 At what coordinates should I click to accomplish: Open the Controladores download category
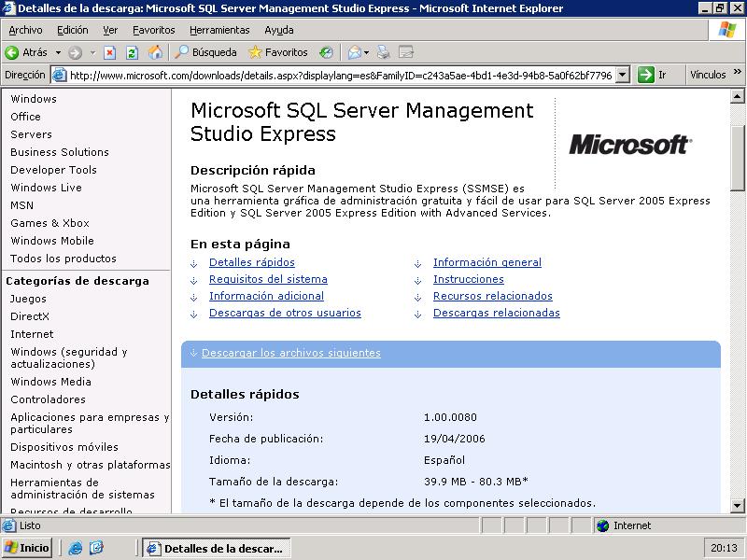point(49,399)
